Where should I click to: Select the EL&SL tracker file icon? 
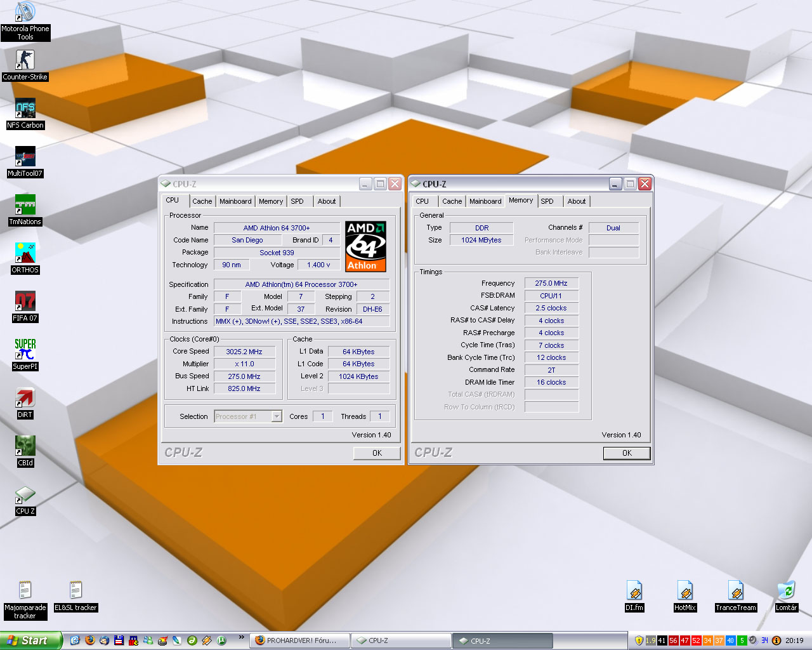tap(75, 596)
